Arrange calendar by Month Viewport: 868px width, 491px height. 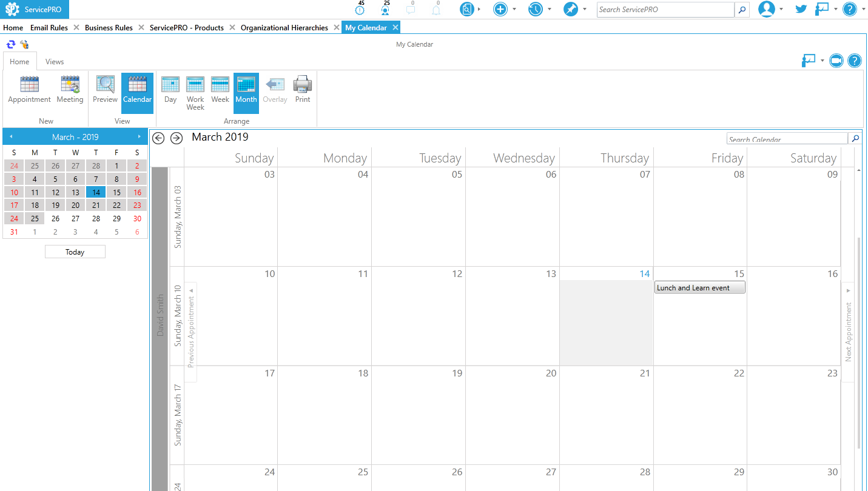(x=246, y=93)
